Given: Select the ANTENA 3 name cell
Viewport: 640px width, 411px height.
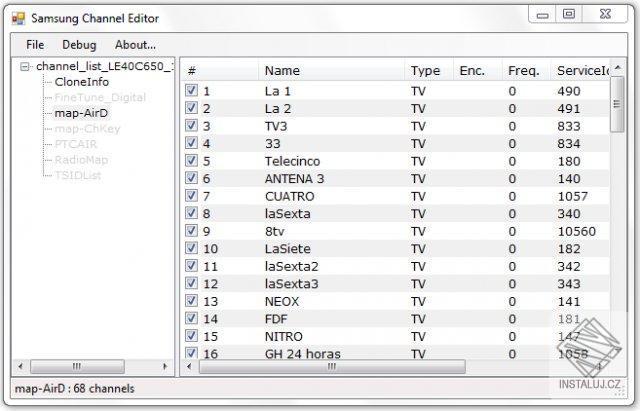Looking at the screenshot, I should (294, 179).
